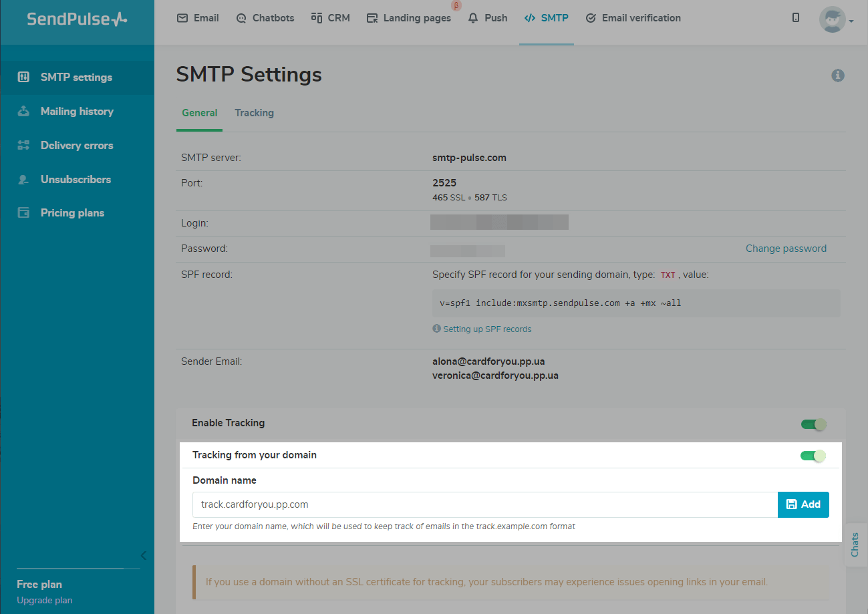The image size is (868, 614).
Task: Toggle Tracking from your domain switch
Action: (813, 456)
